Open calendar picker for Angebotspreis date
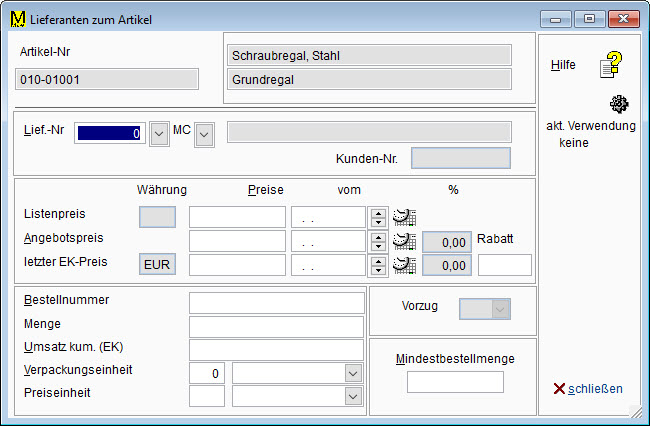Screen dimensions: 650x426 404,241
